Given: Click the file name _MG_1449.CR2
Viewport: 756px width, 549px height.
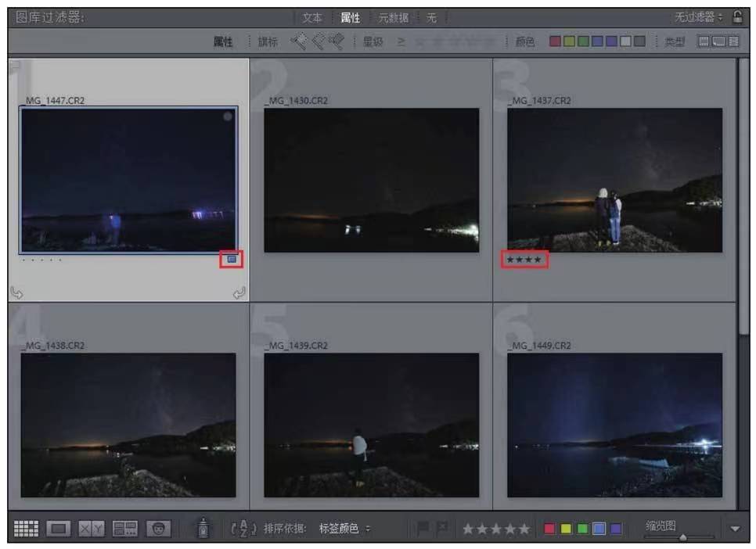Looking at the screenshot, I should 540,346.
